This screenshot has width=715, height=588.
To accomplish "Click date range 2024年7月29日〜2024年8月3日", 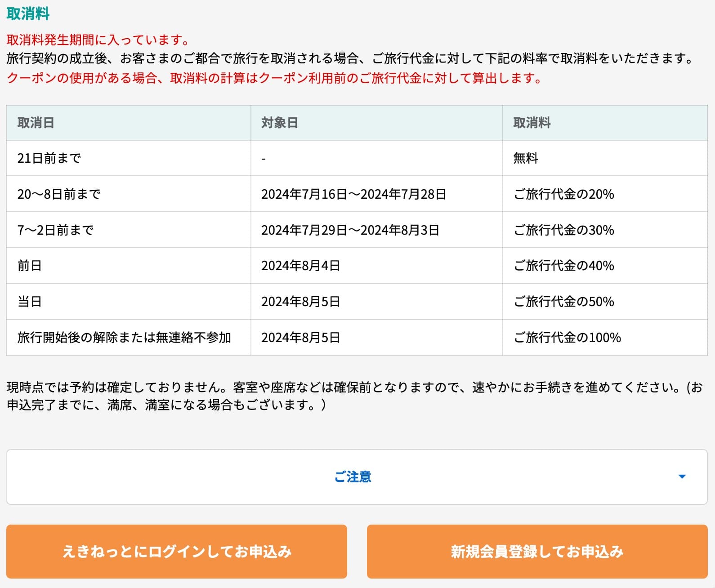I will (x=350, y=230).
